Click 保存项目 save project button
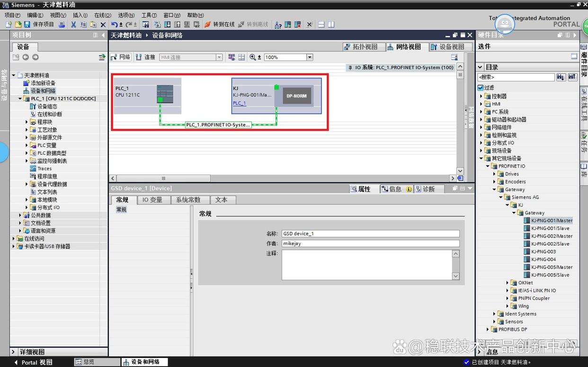The width and height of the screenshot is (588, 367). (39, 25)
